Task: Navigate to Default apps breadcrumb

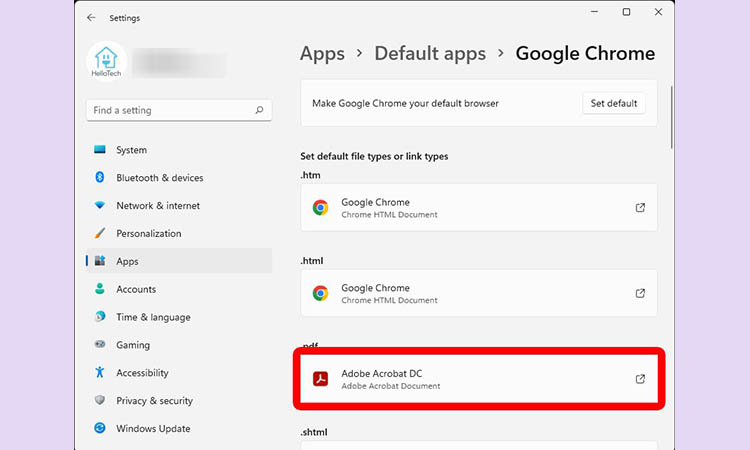Action: [x=430, y=54]
